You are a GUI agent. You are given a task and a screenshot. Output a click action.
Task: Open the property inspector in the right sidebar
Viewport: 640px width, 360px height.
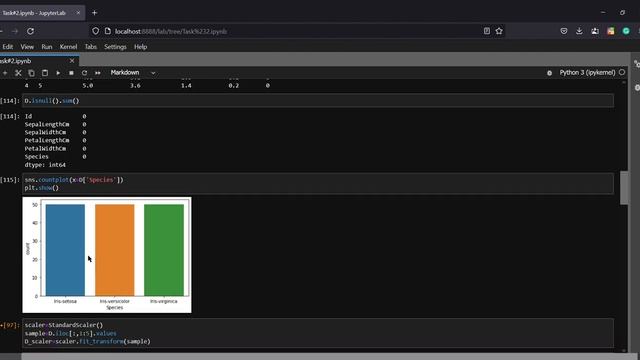coord(637,64)
